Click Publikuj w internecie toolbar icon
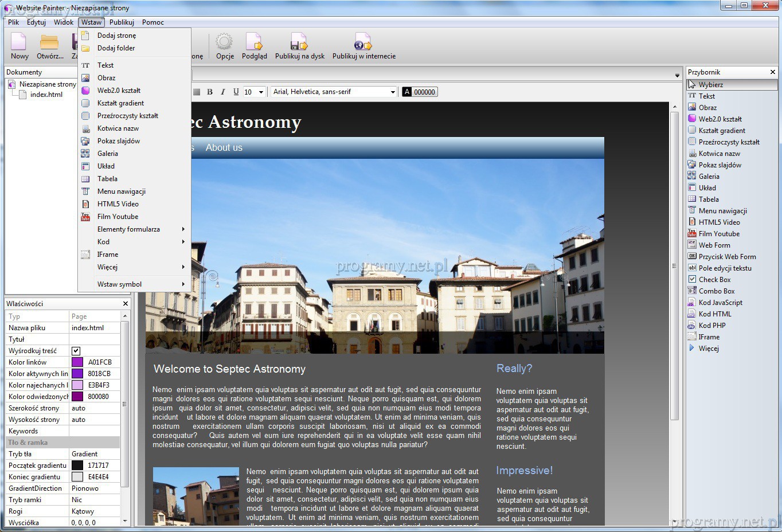The height and width of the screenshot is (532, 782). [363, 42]
